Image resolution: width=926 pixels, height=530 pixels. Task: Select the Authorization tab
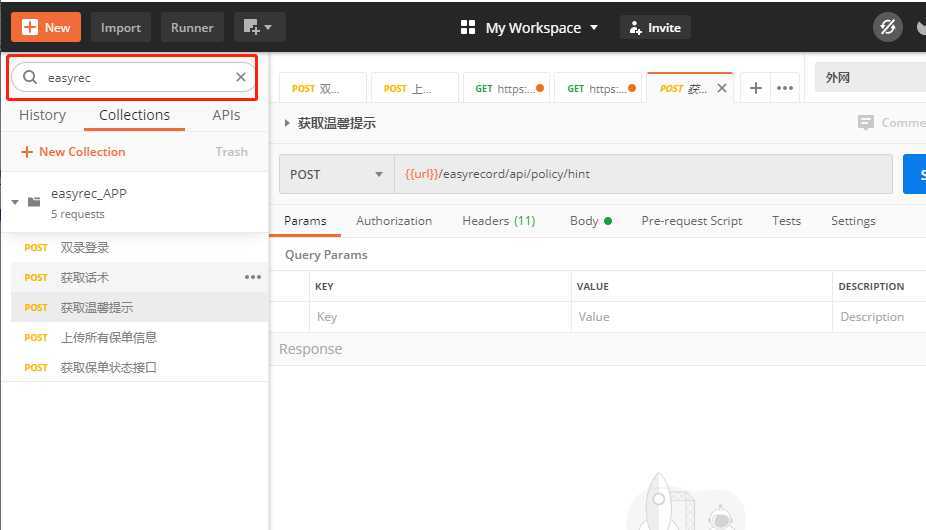tap(394, 221)
